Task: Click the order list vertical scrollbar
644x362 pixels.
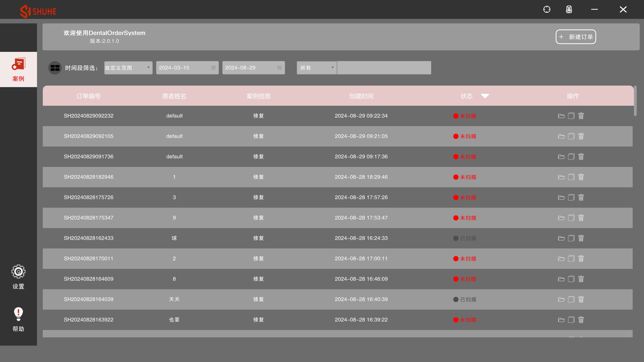Action: point(635,101)
